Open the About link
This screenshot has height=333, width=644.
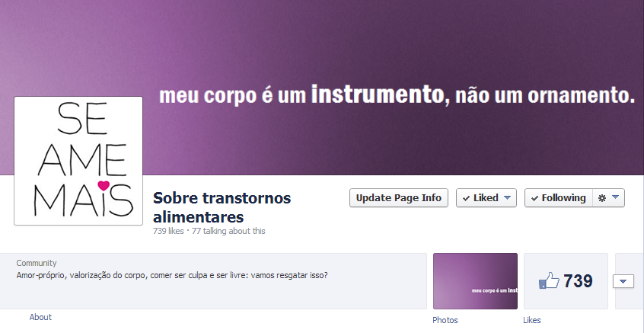point(40,317)
